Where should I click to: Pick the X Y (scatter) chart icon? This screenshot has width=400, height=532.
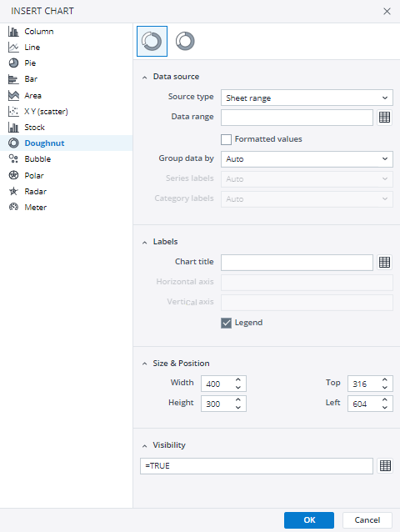coord(13,111)
